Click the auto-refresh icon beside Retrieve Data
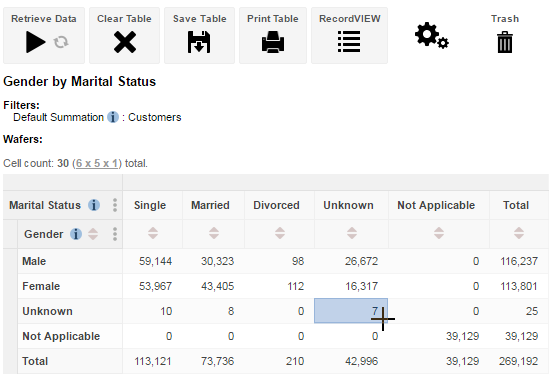Screen dimensions: 553x376 pyautogui.click(x=61, y=42)
